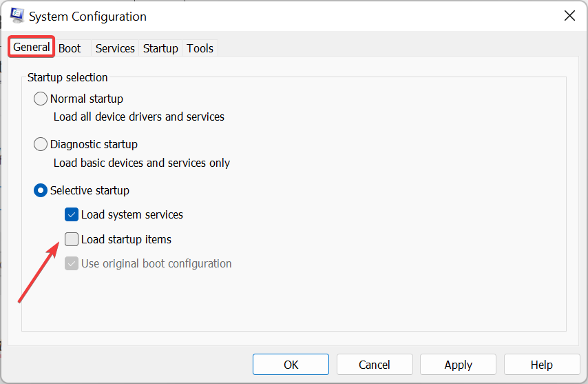This screenshot has height=384, width=588.
Task: Open Help for System Configuration
Action: click(542, 365)
